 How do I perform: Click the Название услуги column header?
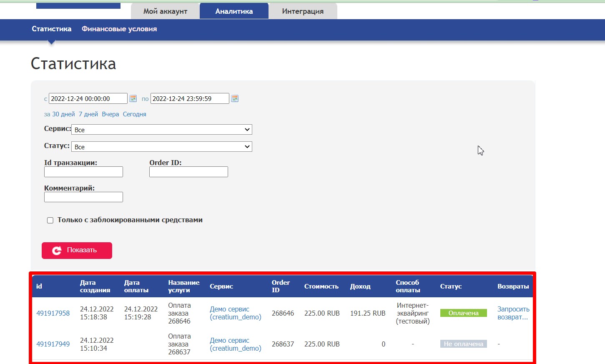tap(184, 286)
